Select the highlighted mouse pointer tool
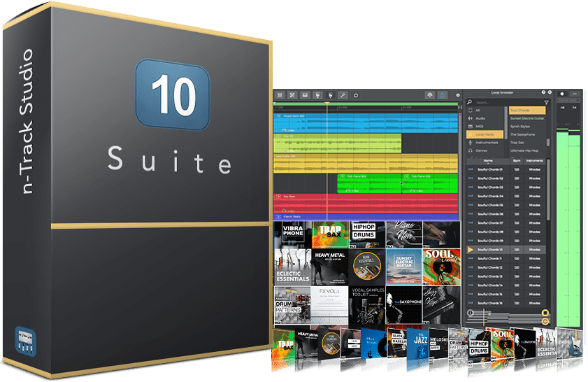588x382 pixels. pyautogui.click(x=331, y=95)
